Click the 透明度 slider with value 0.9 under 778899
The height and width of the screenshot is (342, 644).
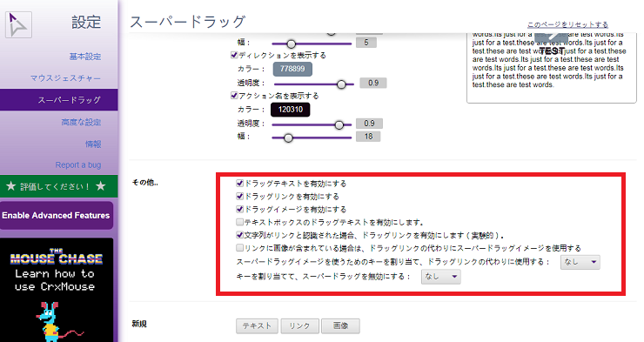tap(313, 84)
